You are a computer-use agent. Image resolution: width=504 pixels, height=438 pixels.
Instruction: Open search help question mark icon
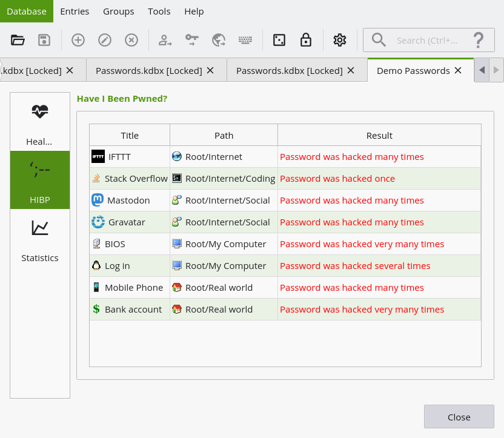click(479, 40)
